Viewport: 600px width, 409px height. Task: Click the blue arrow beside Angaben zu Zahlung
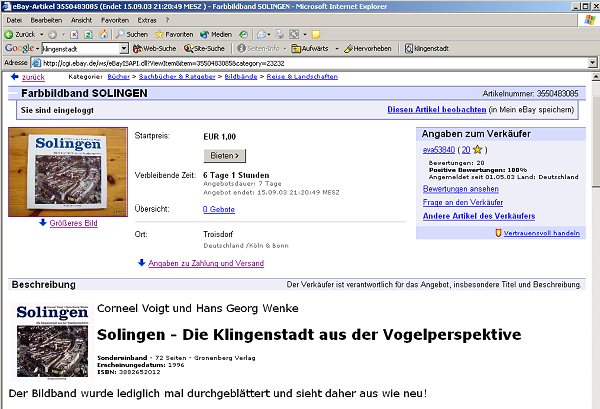coord(142,263)
